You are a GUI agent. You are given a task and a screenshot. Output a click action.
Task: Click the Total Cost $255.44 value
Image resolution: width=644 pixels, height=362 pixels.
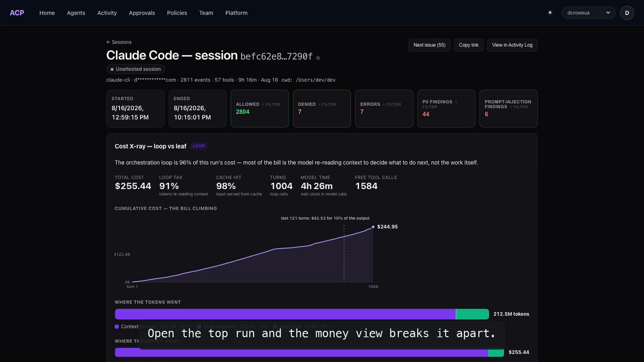coord(133,186)
